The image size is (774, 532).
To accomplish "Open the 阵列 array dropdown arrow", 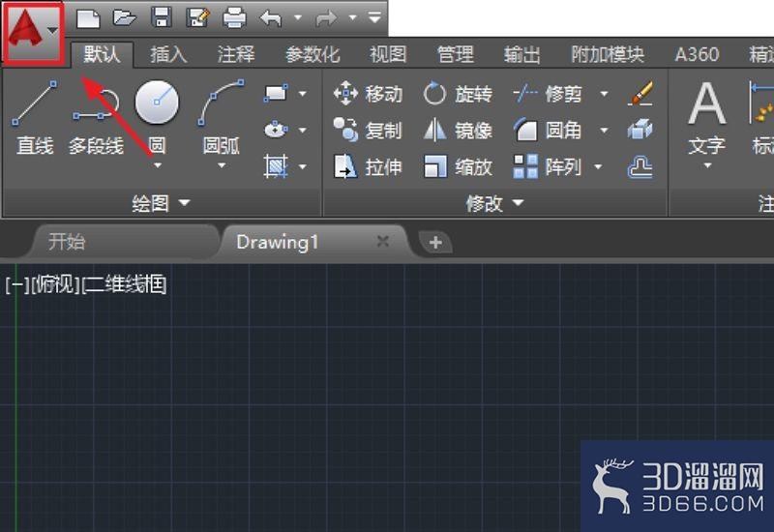I will [598, 166].
